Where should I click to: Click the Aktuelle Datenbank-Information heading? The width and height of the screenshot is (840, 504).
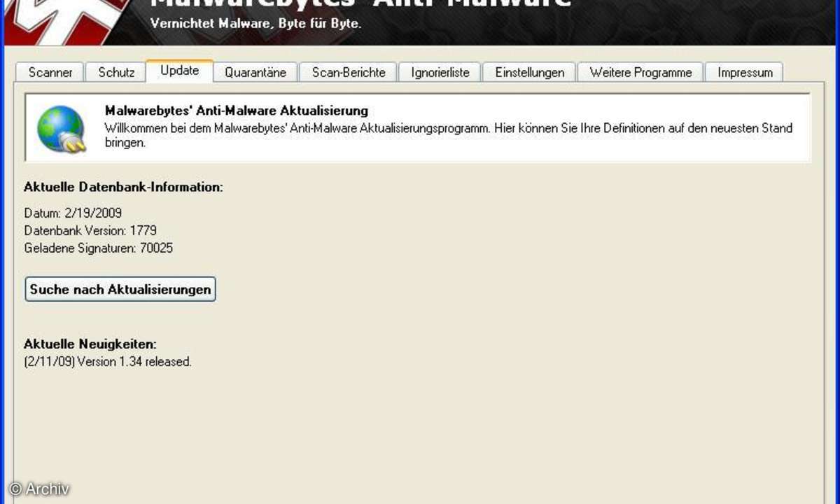point(123,187)
